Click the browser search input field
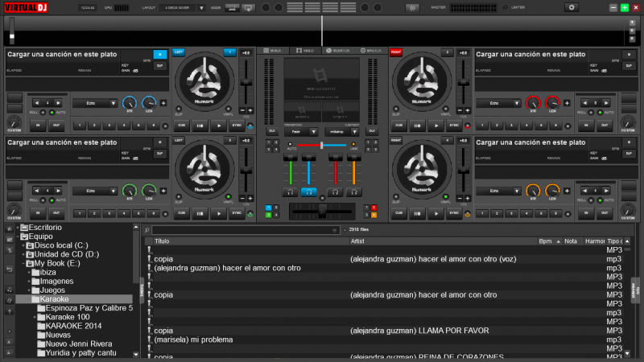Screen dimensions: 644x362 point(246,230)
